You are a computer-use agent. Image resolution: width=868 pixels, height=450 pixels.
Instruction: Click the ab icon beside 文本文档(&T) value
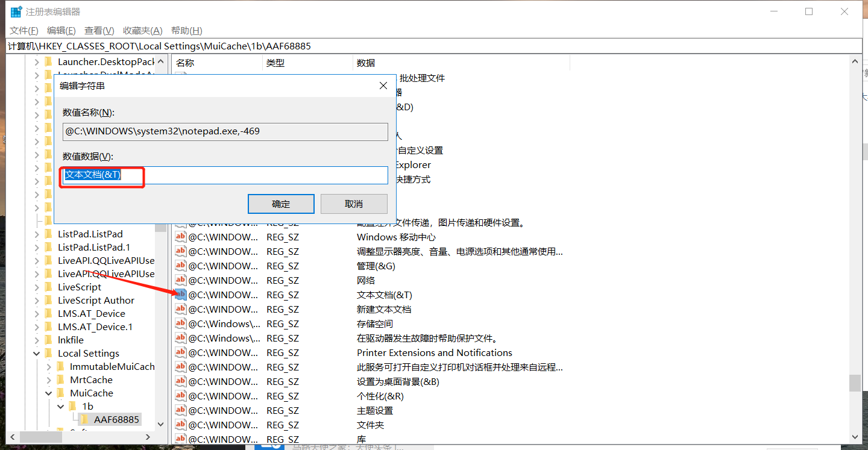180,294
